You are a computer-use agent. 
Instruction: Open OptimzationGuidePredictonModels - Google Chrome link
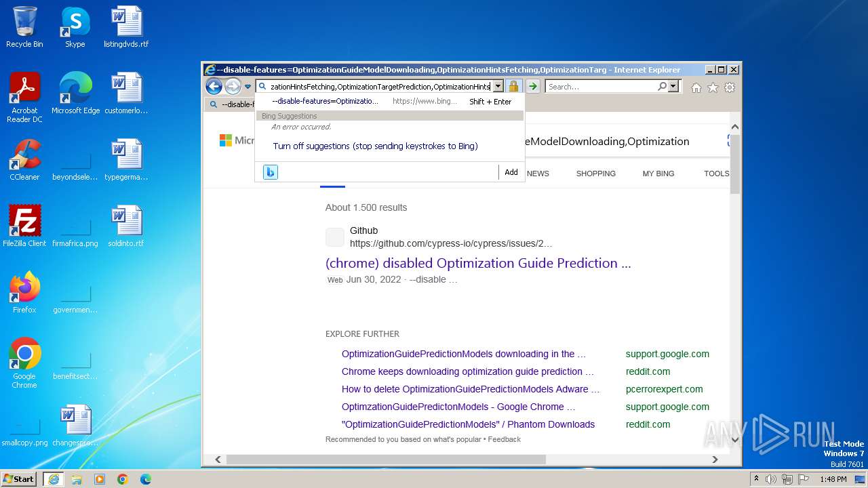[x=458, y=407]
